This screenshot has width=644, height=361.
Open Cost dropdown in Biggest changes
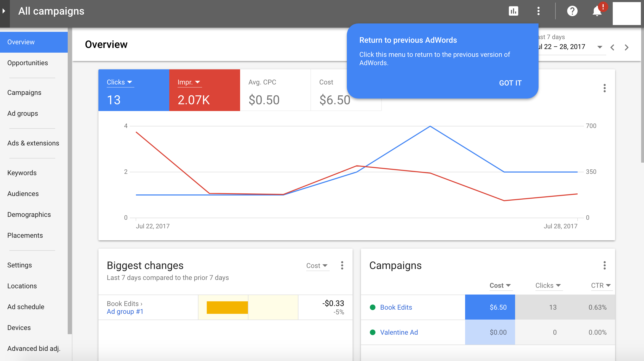[317, 266]
